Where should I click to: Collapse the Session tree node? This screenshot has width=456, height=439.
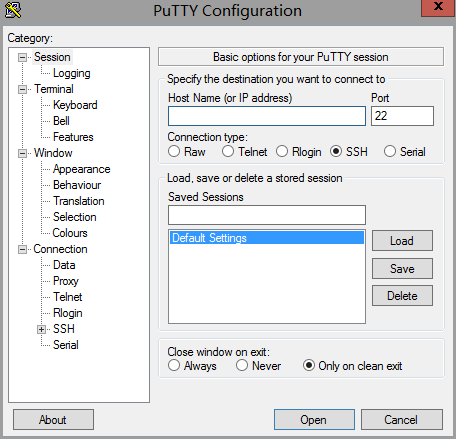22,57
